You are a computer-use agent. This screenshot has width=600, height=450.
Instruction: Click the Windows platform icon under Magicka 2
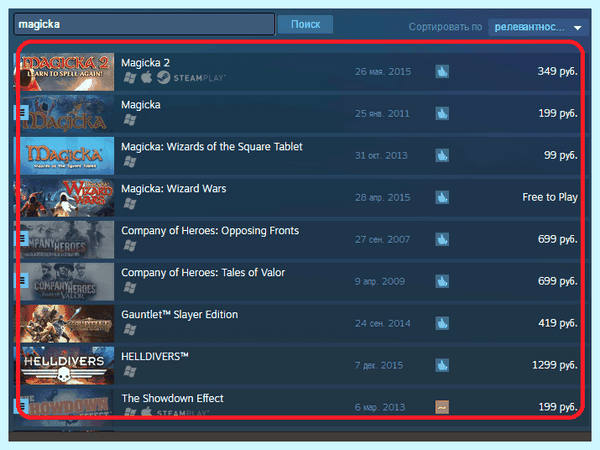tap(130, 78)
